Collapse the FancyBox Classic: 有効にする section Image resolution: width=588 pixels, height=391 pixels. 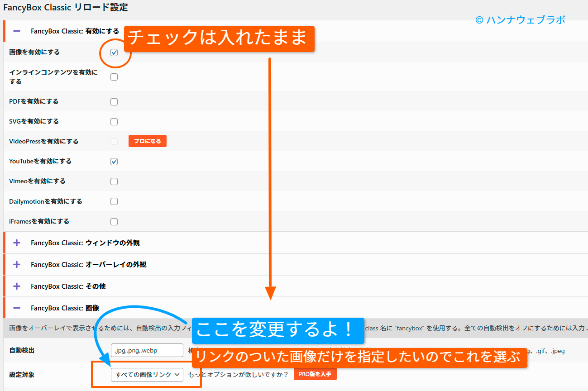tap(16, 32)
